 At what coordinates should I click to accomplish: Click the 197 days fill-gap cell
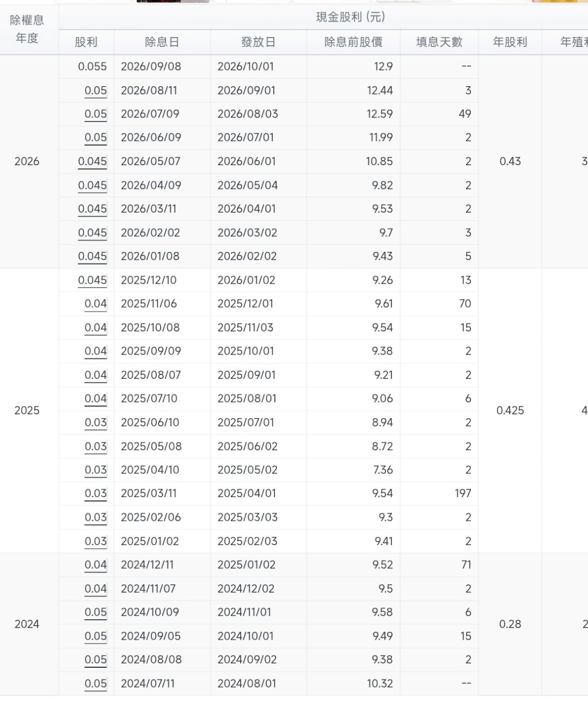[463, 494]
